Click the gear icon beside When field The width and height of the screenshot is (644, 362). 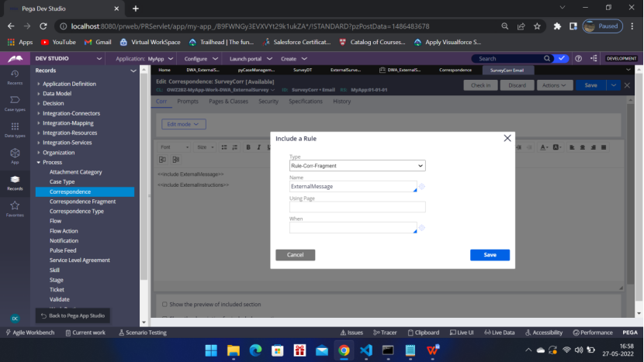pyautogui.click(x=422, y=228)
